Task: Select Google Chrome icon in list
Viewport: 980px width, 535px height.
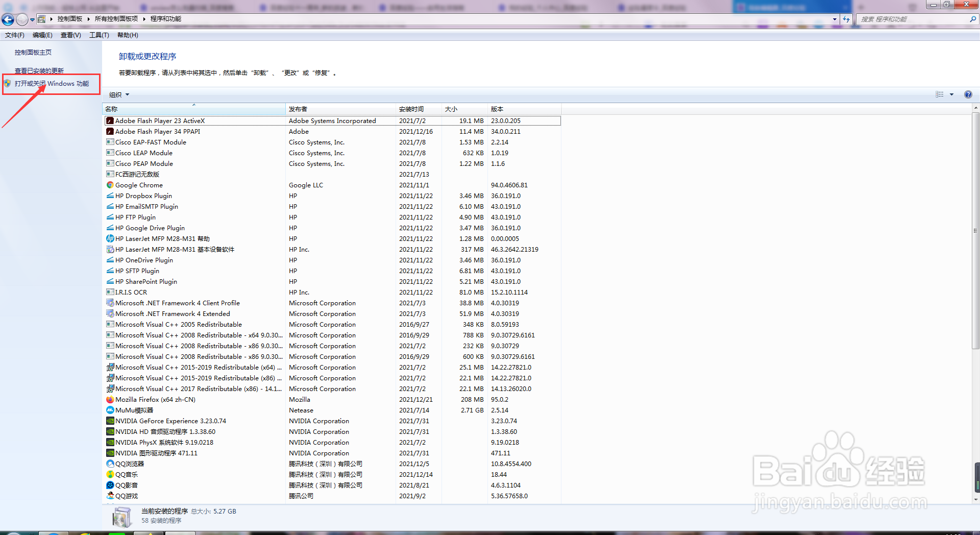Action: point(110,185)
